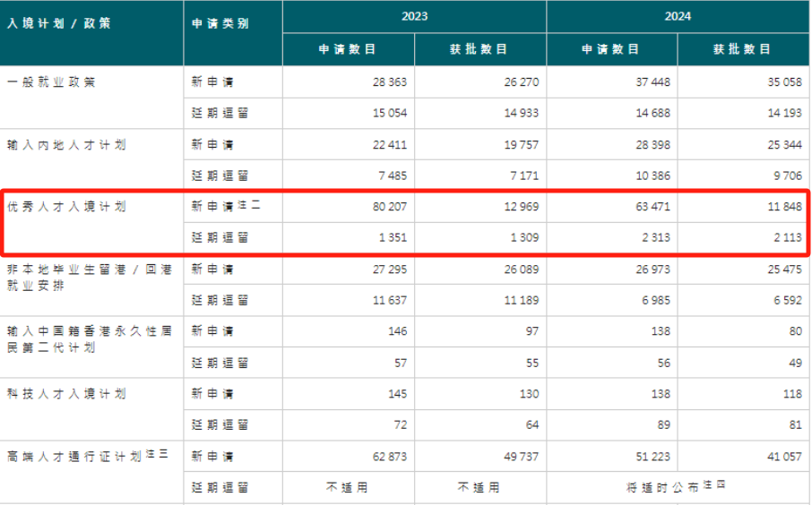Click the cell showing 37 448
The image size is (812, 505).
(x=651, y=82)
